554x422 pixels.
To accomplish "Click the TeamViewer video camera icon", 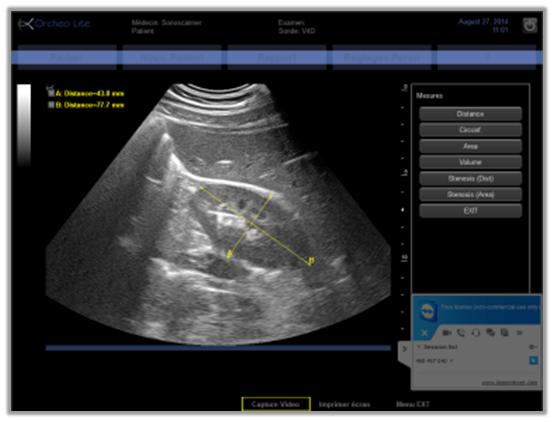I will [447, 333].
